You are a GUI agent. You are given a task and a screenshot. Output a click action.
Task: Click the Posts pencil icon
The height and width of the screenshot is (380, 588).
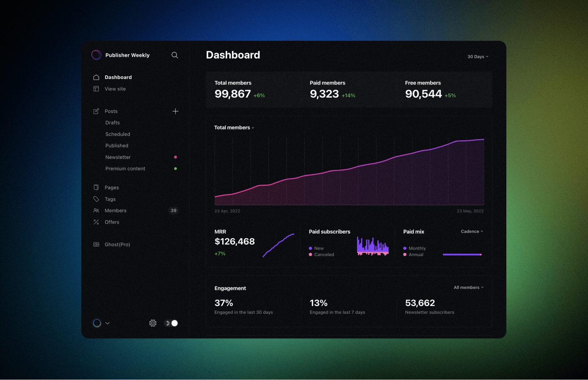(96, 111)
